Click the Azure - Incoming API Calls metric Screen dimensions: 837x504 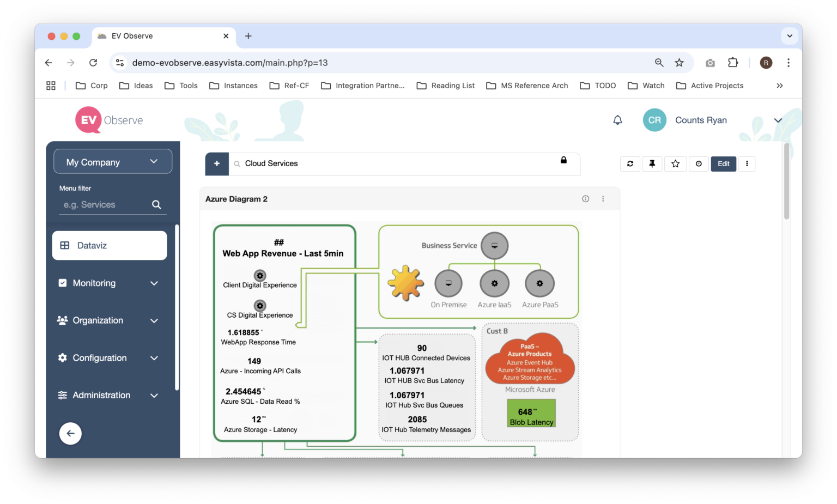(260, 366)
